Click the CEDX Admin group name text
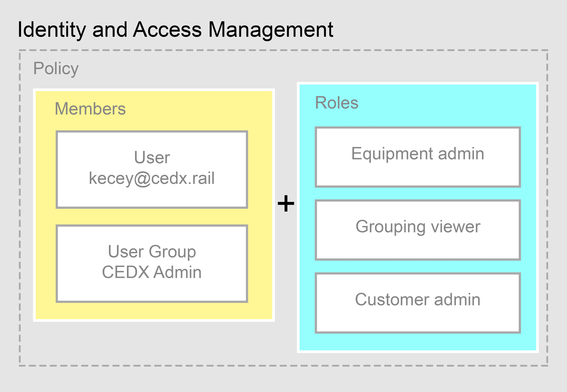 (152, 272)
